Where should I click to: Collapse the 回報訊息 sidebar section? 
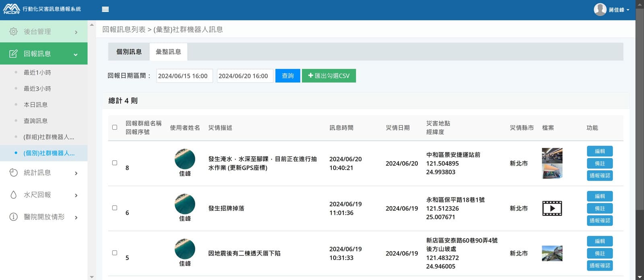76,54
